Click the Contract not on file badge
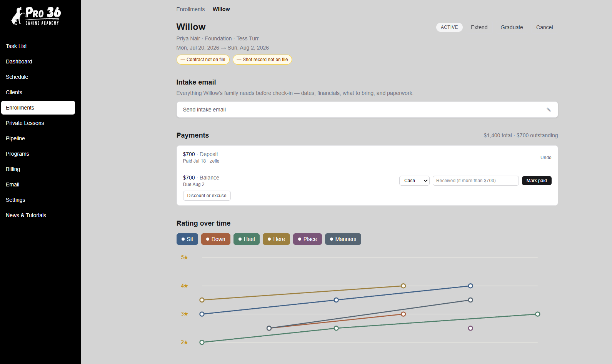 pyautogui.click(x=203, y=60)
